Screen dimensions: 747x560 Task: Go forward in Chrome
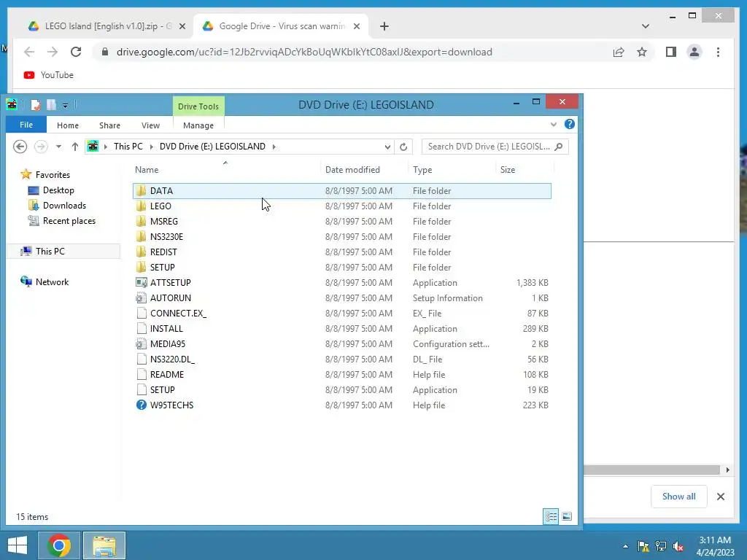coord(53,52)
